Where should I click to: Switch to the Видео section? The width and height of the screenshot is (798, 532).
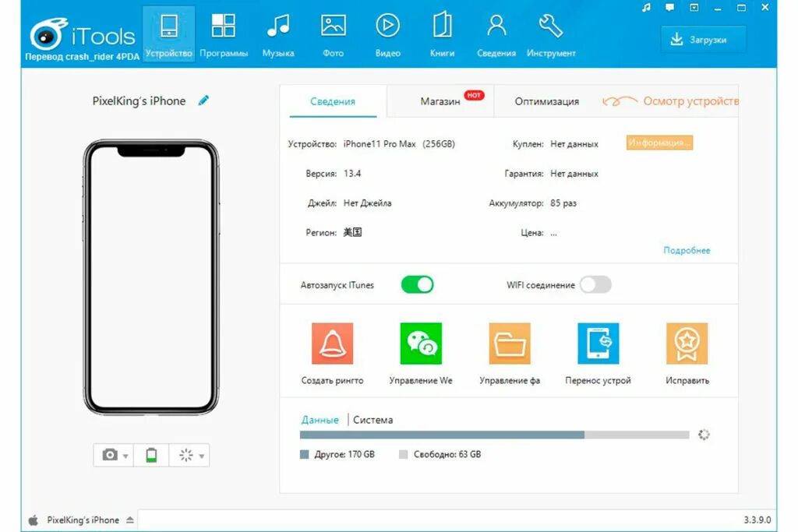[x=388, y=34]
